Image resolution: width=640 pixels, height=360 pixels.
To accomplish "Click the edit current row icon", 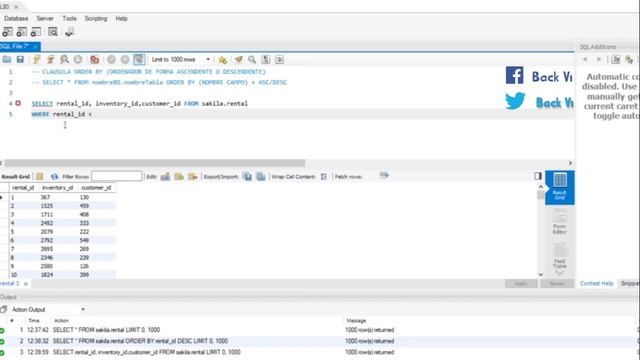I will pos(165,176).
